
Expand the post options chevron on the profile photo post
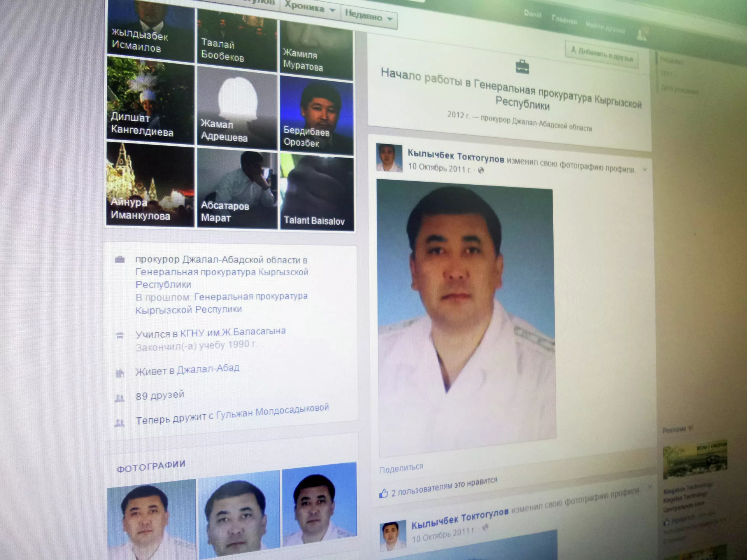click(x=645, y=169)
